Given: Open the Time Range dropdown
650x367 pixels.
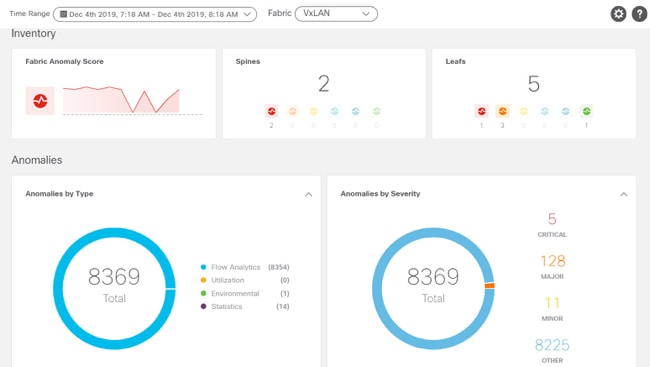Looking at the screenshot, I should [155, 14].
